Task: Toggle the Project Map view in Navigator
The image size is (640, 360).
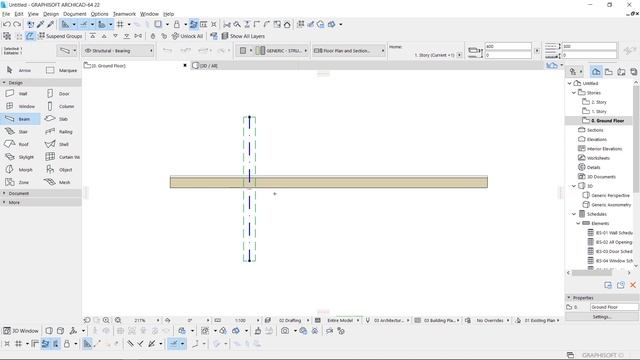Action: coord(596,72)
